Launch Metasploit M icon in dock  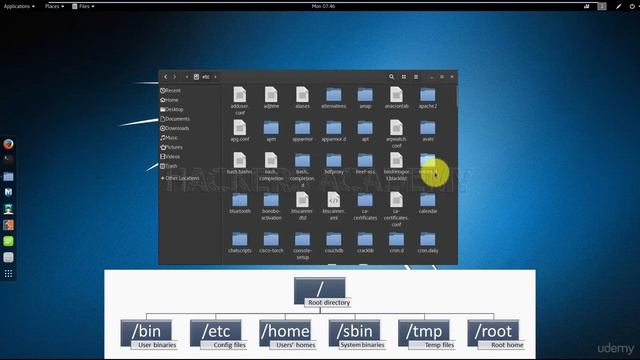(8, 192)
